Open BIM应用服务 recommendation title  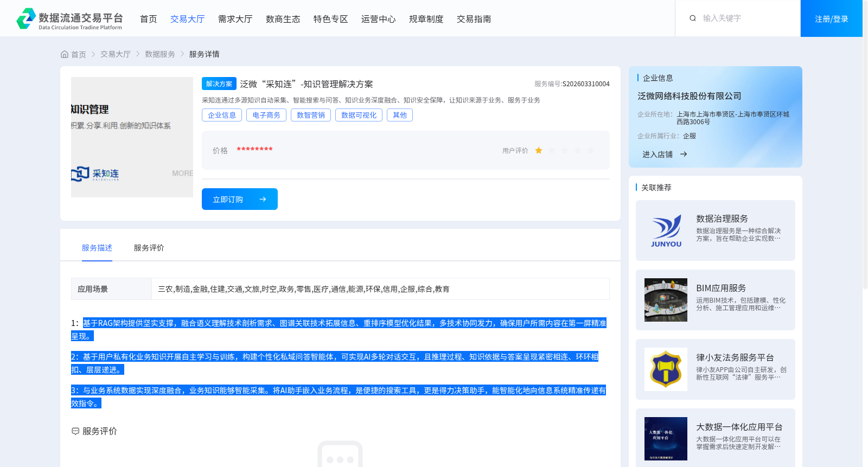[x=721, y=288]
